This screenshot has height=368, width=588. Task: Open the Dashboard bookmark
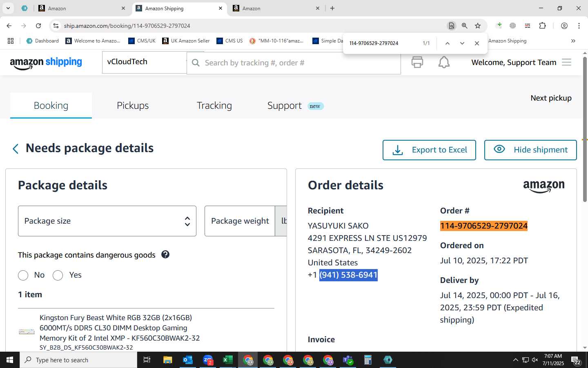(42, 41)
